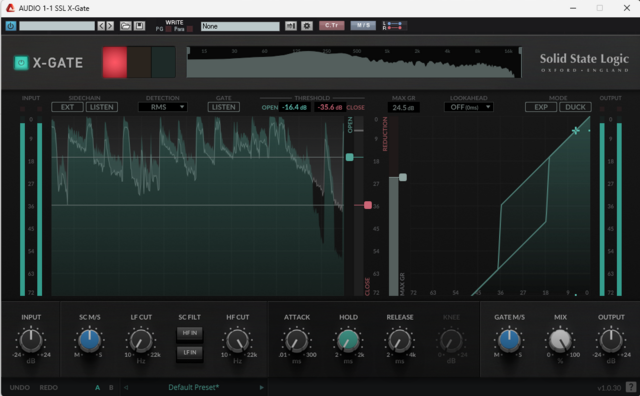Select the previous preset arrow in toolbar

pyautogui.click(x=101, y=26)
